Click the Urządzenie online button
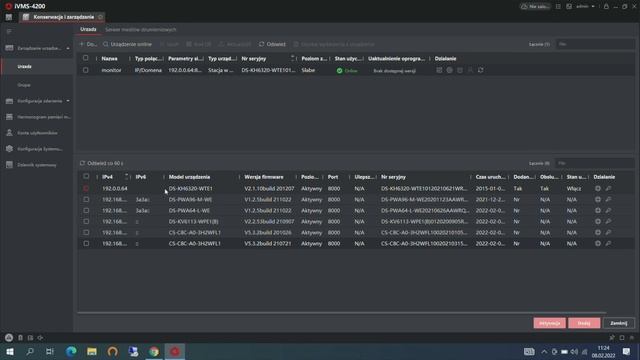This screenshot has width=640, height=360. click(x=127, y=44)
